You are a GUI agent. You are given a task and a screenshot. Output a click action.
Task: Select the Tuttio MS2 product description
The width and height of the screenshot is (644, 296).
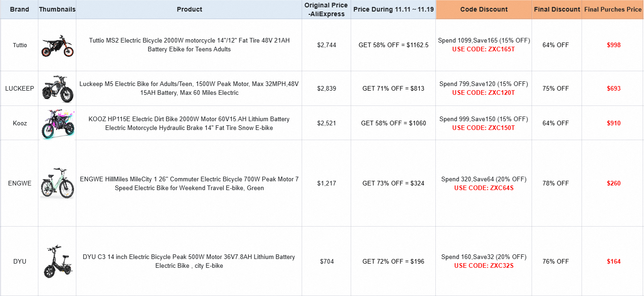tap(189, 45)
